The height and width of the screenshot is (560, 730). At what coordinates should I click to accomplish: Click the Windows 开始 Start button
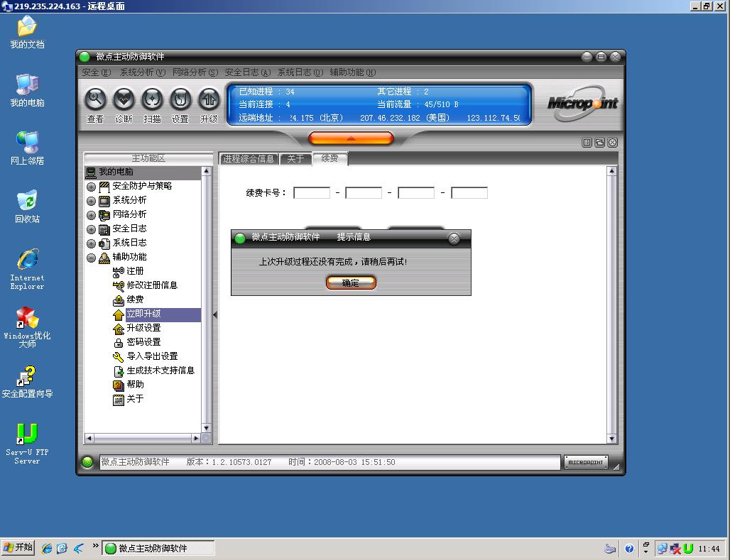(18, 548)
